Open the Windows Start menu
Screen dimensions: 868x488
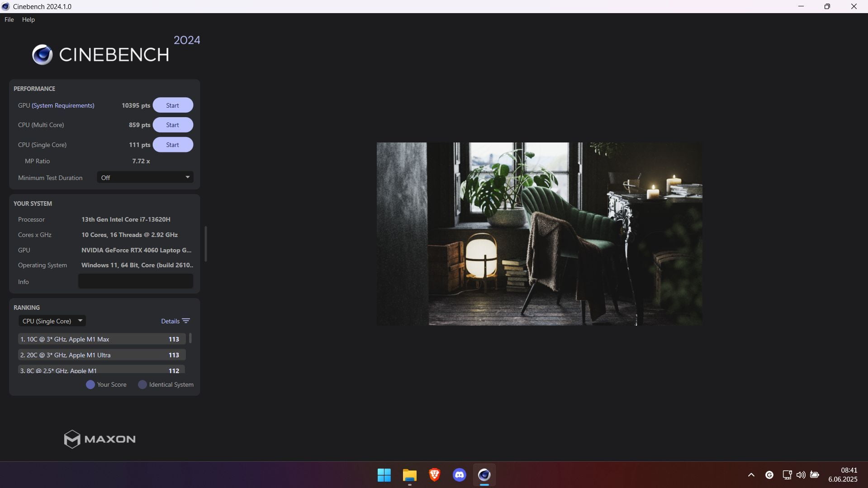384,475
